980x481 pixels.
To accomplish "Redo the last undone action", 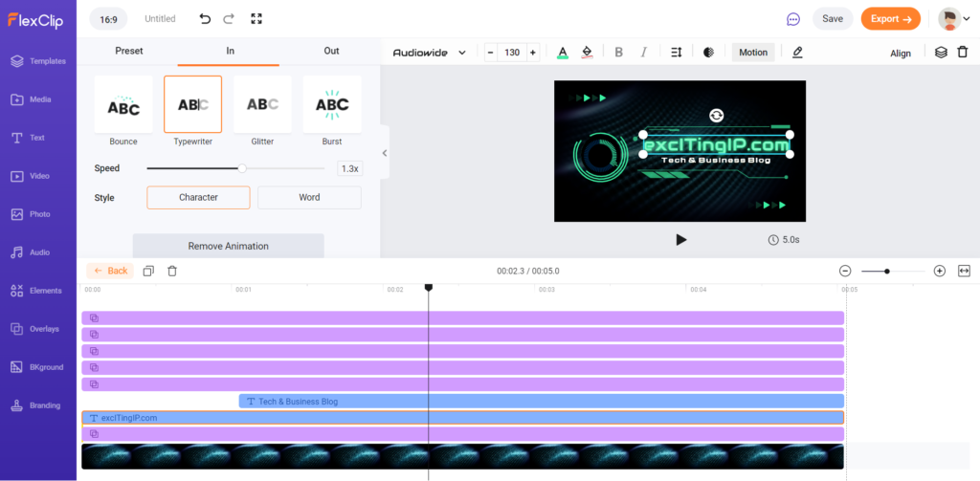I will point(229,19).
